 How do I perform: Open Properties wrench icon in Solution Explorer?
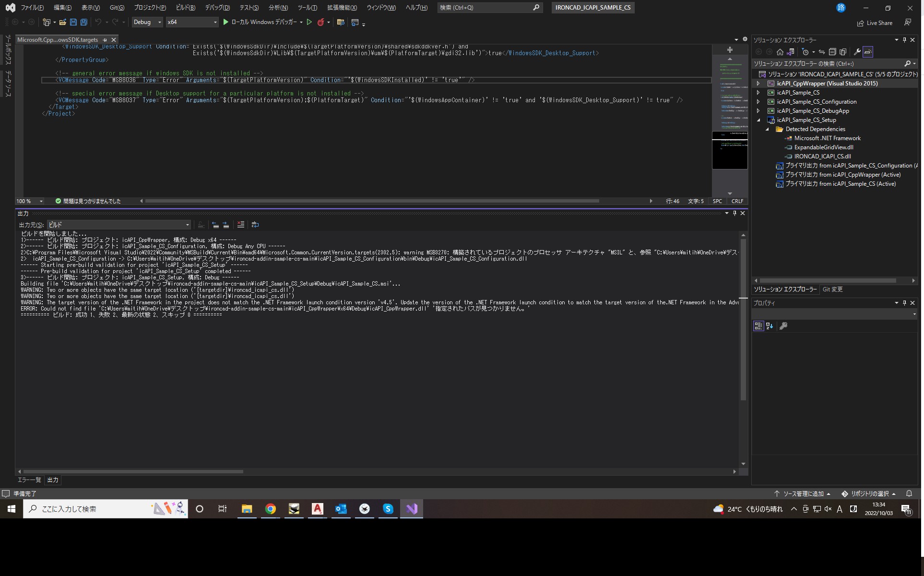[x=857, y=52]
